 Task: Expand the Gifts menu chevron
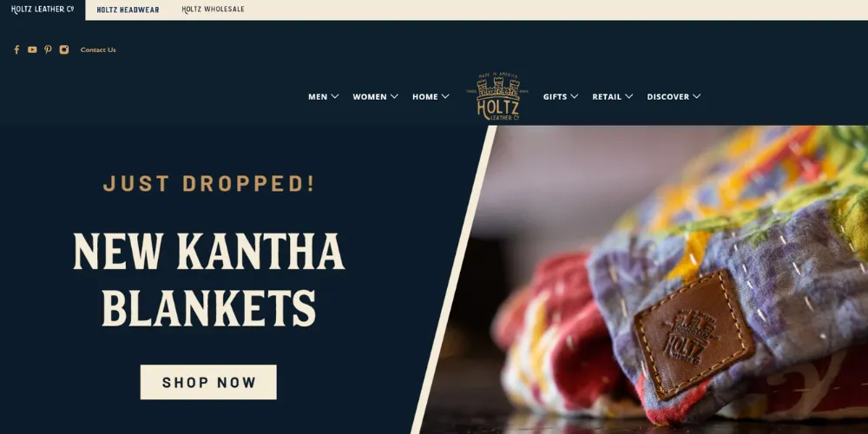[x=574, y=96]
